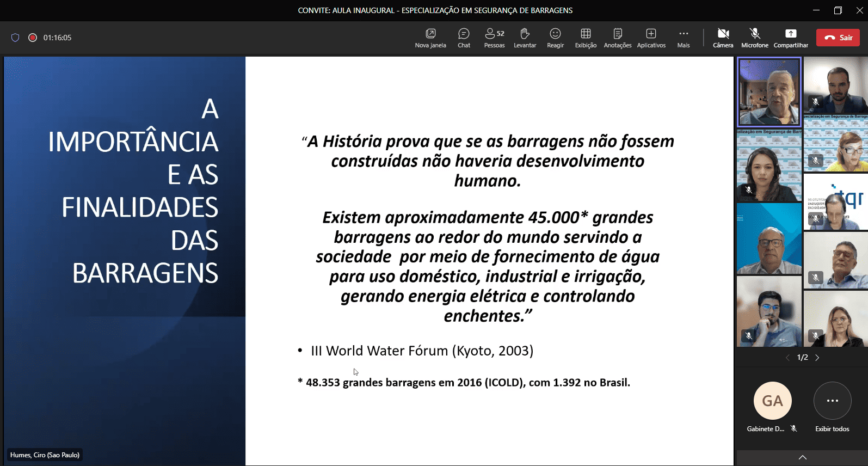This screenshot has height=466, width=868.
Task: Click the muted mic icon beside Gabinete D...
Action: 794,429
